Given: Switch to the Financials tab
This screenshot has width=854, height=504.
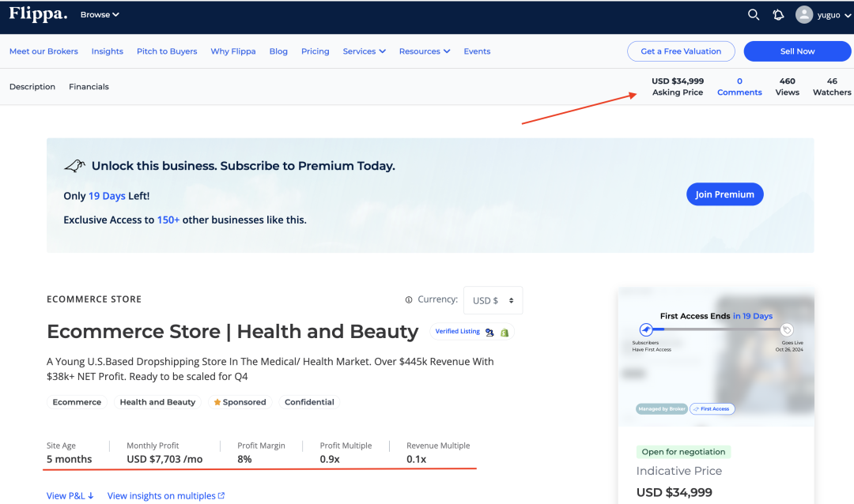Looking at the screenshot, I should click(89, 87).
